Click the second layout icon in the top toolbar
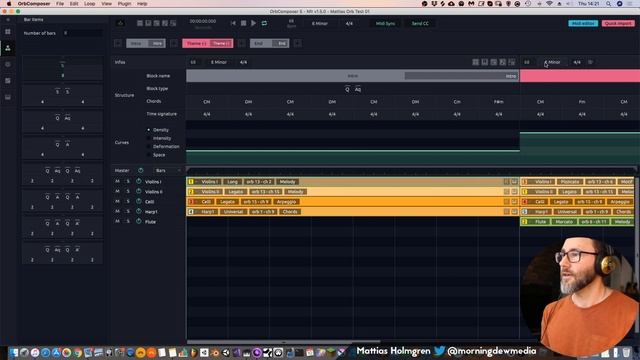This screenshot has height=360, width=640. coord(148,23)
